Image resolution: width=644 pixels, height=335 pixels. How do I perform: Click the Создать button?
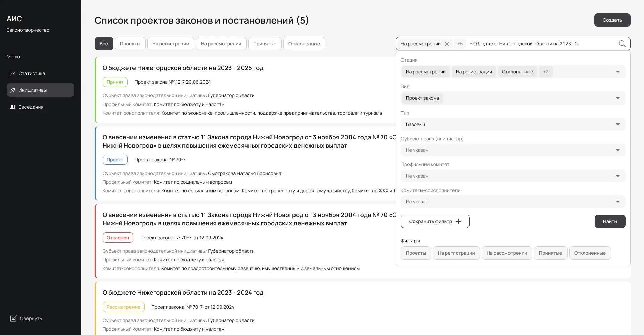(612, 20)
